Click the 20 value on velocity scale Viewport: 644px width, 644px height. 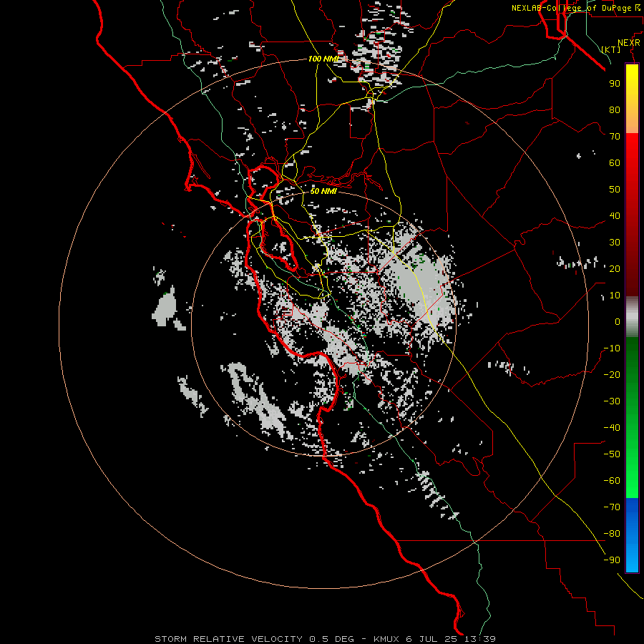point(615,269)
